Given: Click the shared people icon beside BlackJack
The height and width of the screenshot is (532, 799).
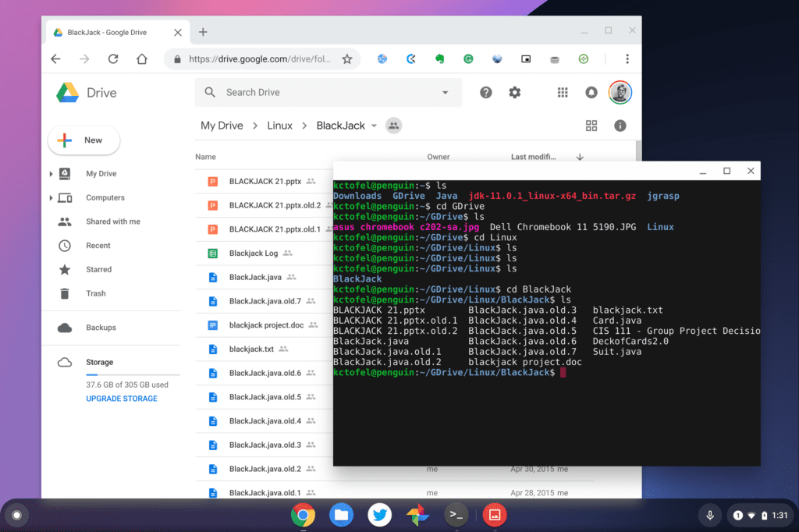Looking at the screenshot, I should pos(393,126).
